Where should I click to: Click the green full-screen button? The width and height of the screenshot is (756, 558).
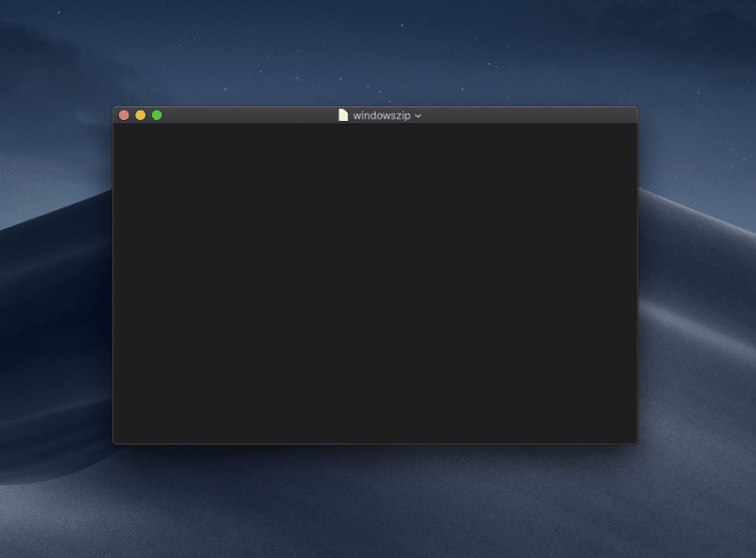[156, 113]
